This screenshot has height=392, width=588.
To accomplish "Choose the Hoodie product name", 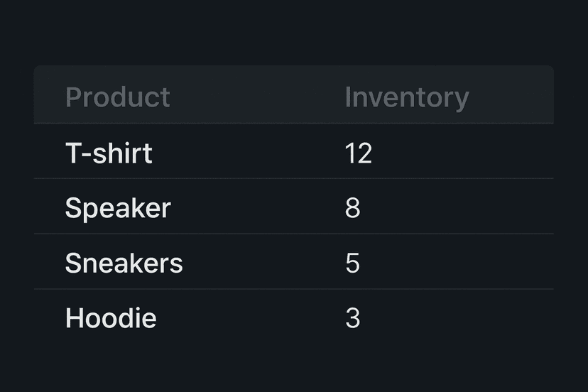I will click(x=111, y=318).
